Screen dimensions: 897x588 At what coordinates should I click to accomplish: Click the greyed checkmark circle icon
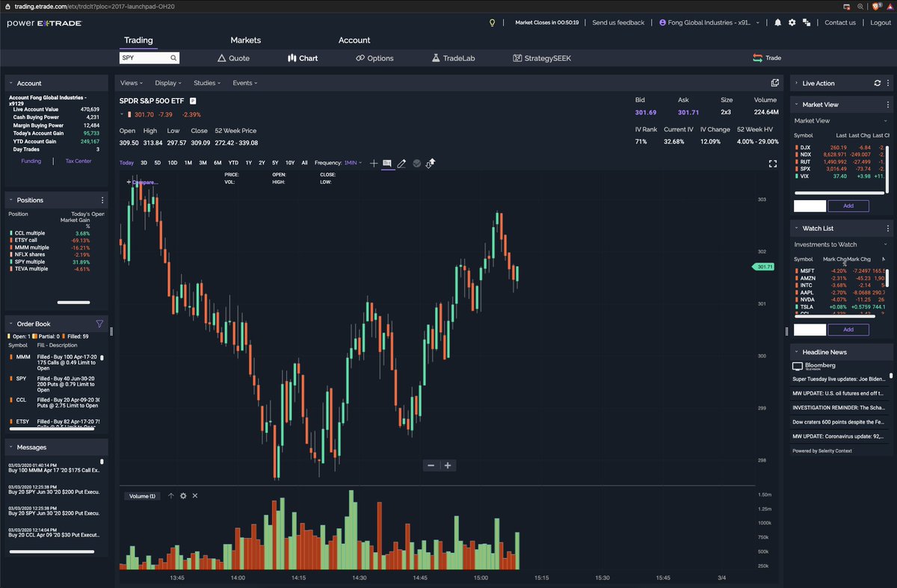pos(416,163)
